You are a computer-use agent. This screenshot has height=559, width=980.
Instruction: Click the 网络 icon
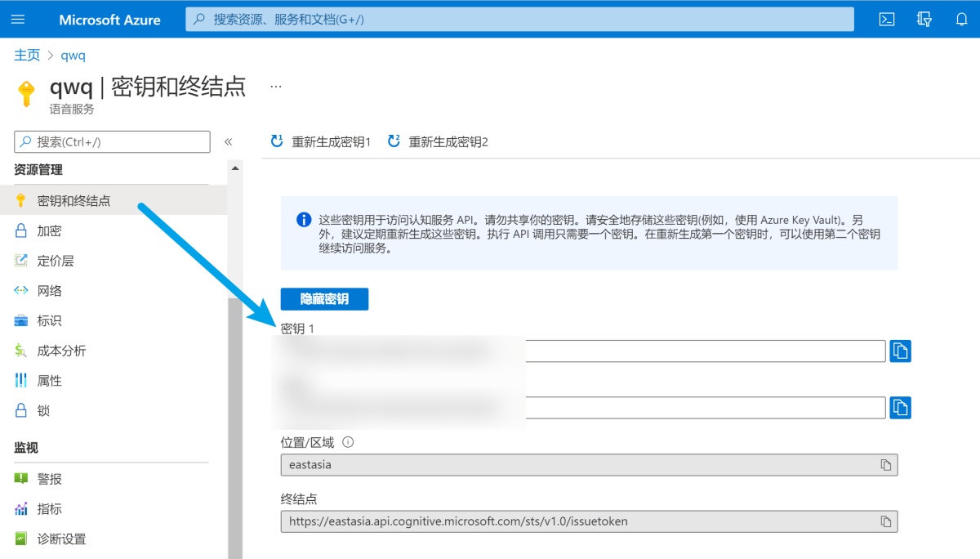[x=21, y=290]
